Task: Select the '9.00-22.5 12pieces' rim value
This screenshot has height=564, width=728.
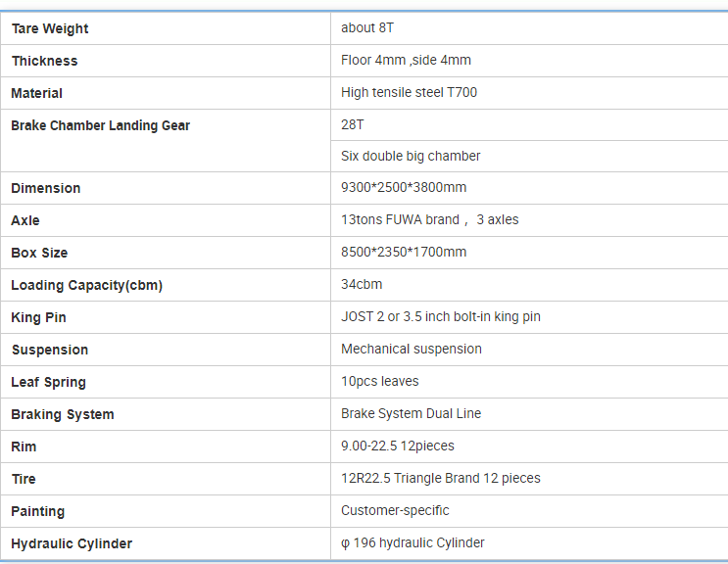Action: pos(398,446)
